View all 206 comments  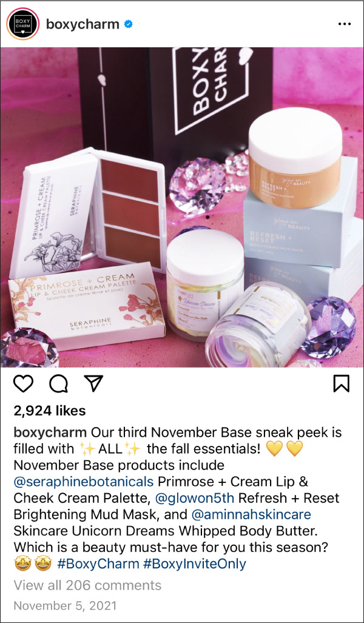(x=87, y=585)
